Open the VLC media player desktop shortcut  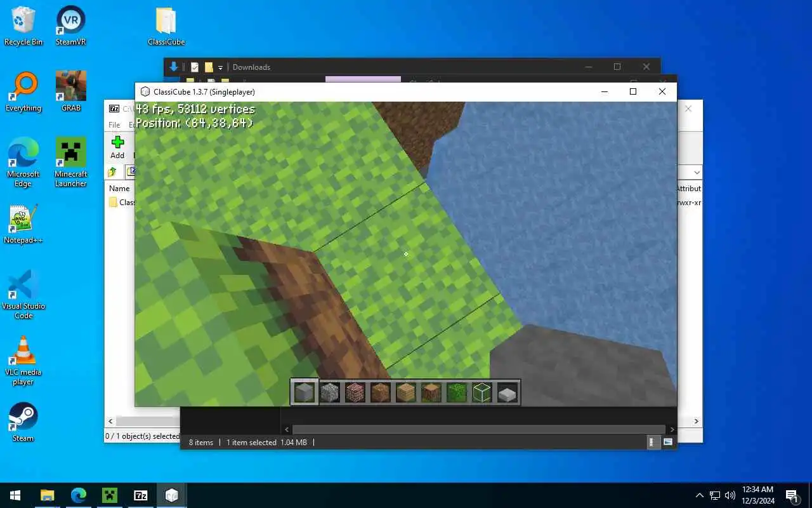pyautogui.click(x=23, y=360)
